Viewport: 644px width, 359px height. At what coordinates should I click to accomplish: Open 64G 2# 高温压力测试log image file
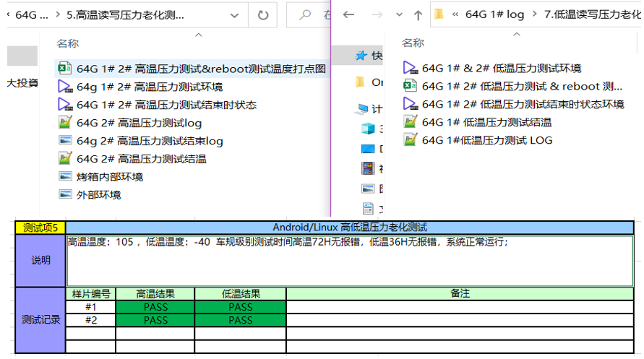(x=139, y=123)
